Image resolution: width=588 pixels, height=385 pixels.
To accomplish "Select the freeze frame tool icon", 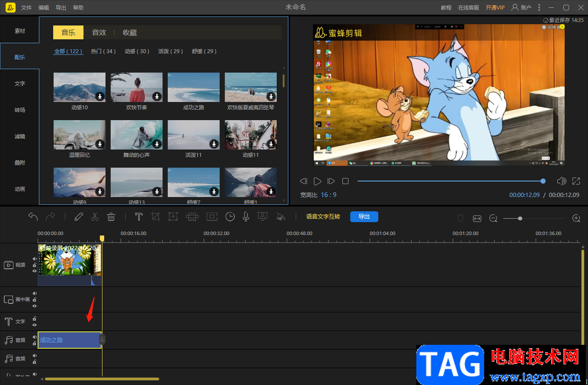I will click(x=212, y=217).
